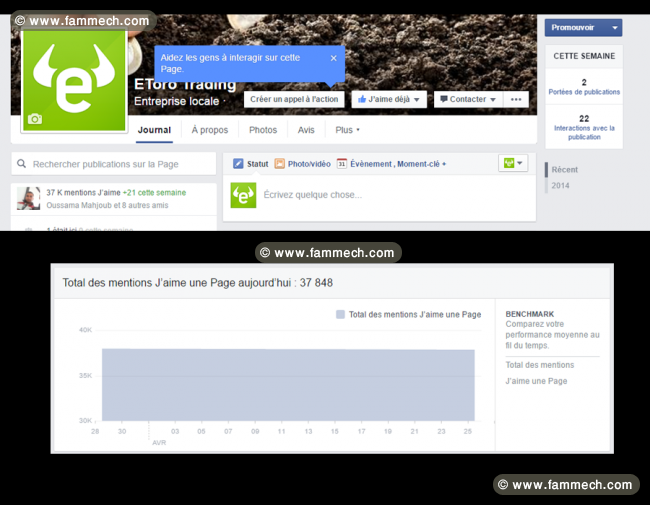Expand the Plus tab menu

pyautogui.click(x=347, y=130)
